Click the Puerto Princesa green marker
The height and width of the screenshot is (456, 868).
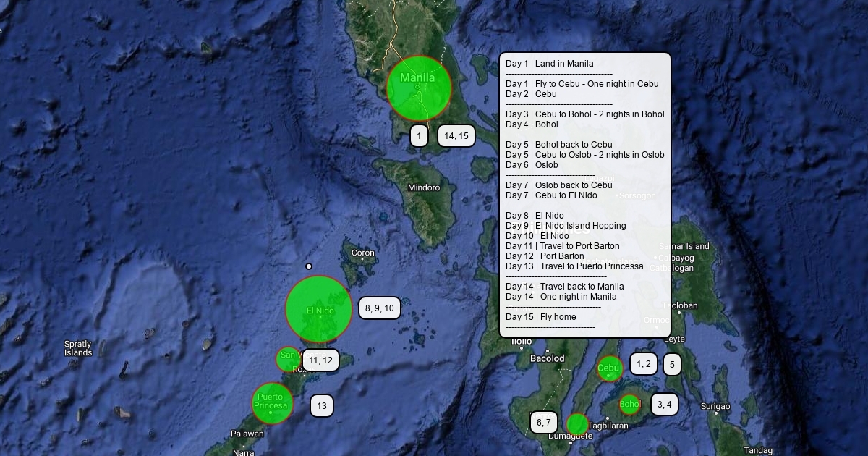coord(272,402)
